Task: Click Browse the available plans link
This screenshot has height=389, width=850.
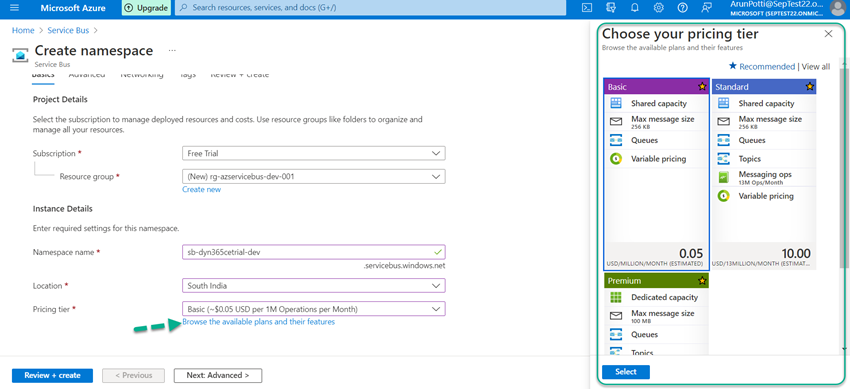Action: [259, 322]
